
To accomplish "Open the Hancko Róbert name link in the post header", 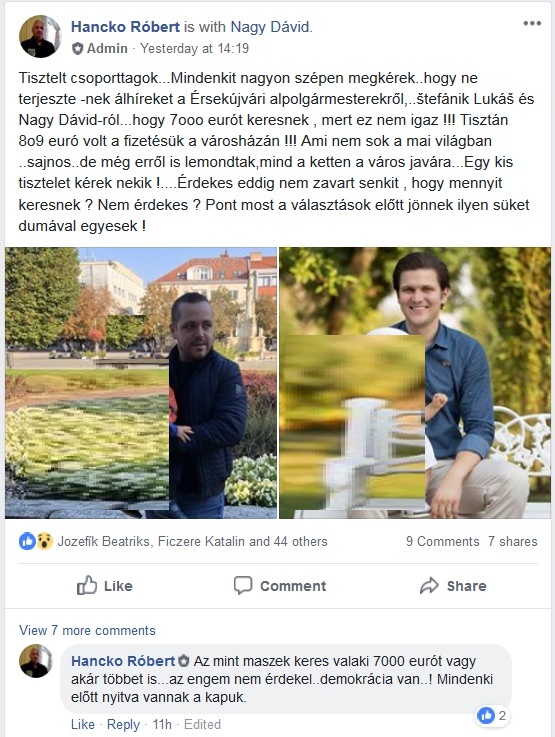I will 125,27.
